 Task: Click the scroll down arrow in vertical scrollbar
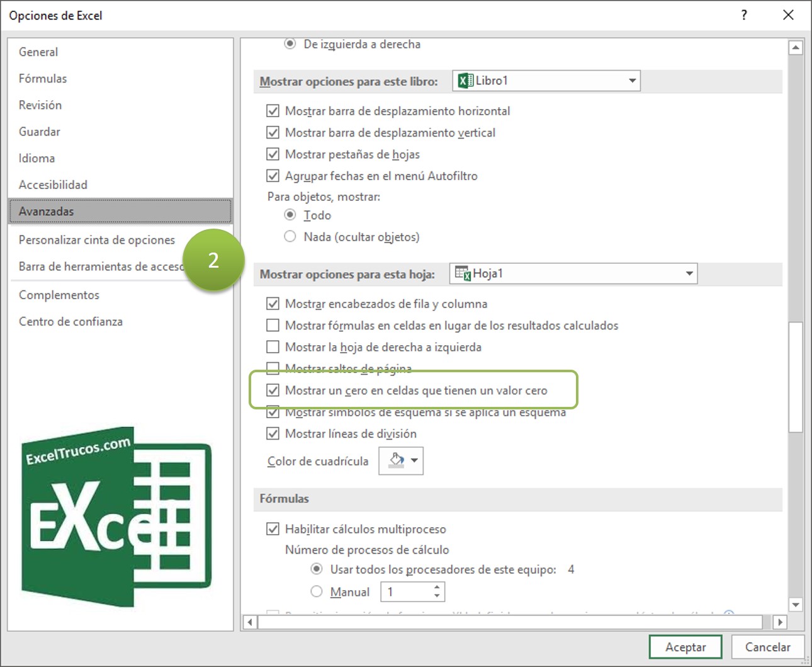(x=796, y=604)
